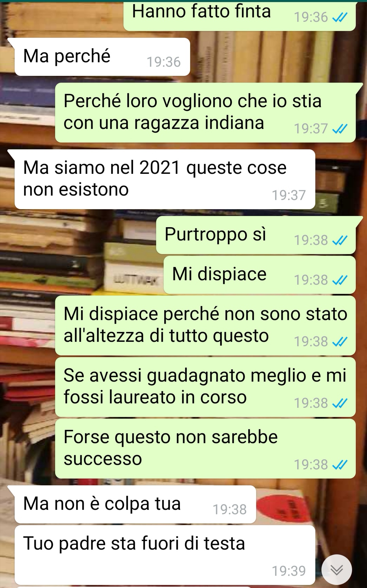
Task: Tap the 19:36 timestamp on 'Ma perché'
Action: [x=164, y=62]
